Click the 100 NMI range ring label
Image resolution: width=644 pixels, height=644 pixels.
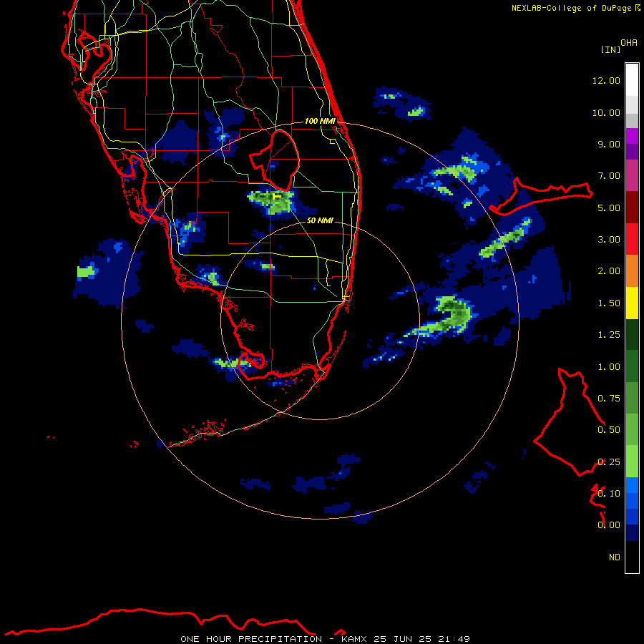point(320,121)
